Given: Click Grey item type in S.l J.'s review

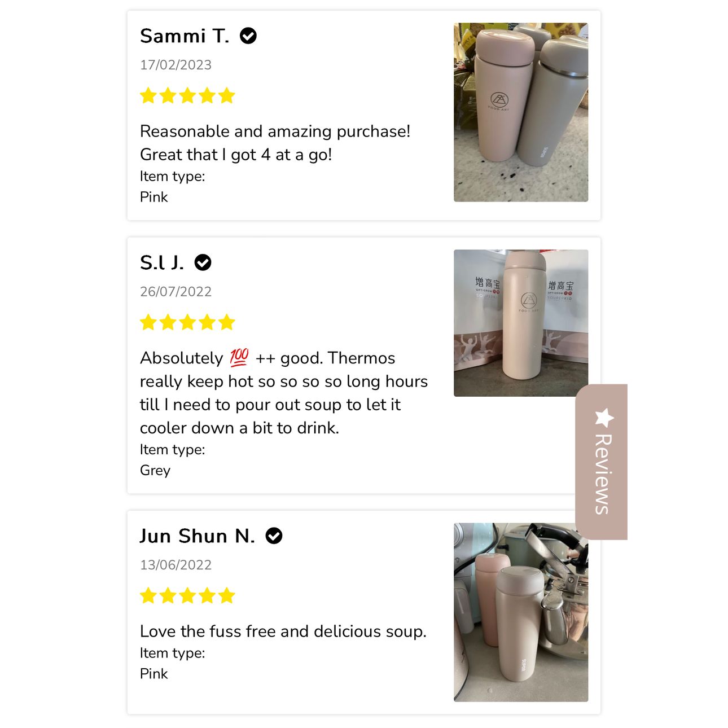Looking at the screenshot, I should (x=155, y=470).
